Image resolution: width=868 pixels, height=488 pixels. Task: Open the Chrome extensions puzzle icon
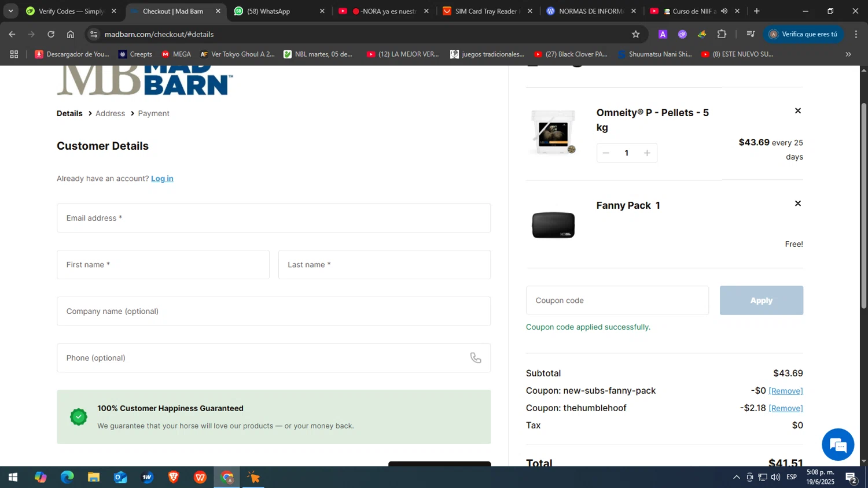(x=722, y=34)
